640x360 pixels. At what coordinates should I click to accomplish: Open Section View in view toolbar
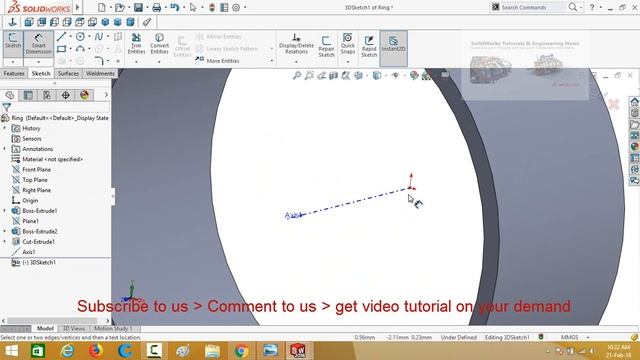point(333,75)
